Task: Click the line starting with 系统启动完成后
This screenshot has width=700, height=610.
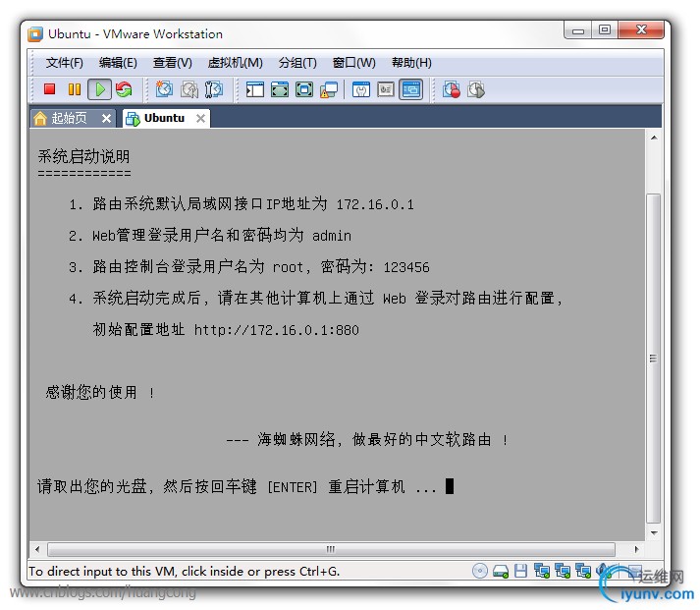Action: (x=315, y=298)
